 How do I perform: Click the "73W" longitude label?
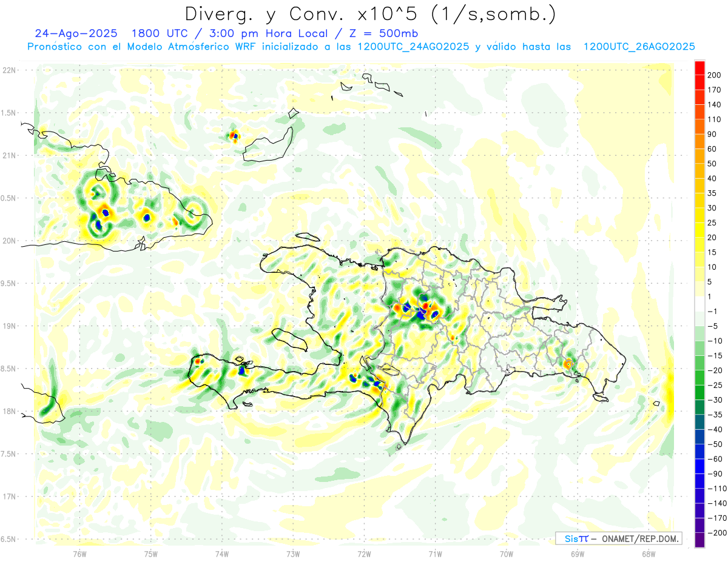click(293, 554)
